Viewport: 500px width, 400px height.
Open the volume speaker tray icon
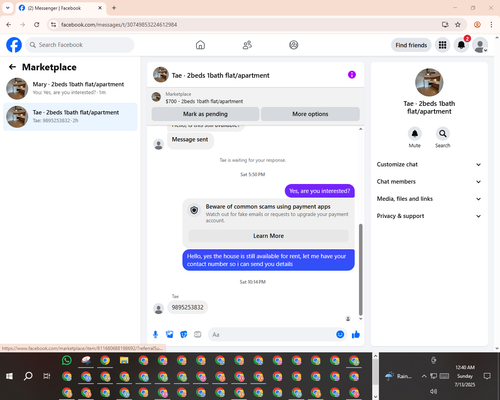pyautogui.click(x=433, y=391)
